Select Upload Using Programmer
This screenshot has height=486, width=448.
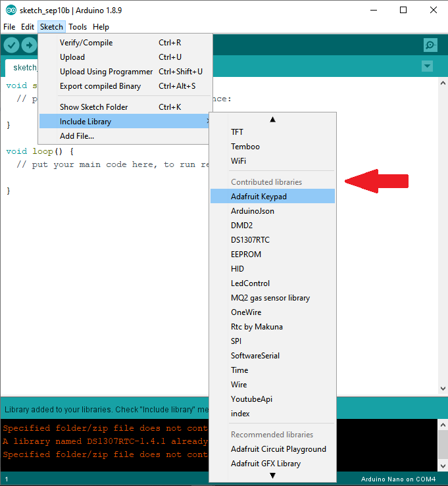[x=124, y=72]
